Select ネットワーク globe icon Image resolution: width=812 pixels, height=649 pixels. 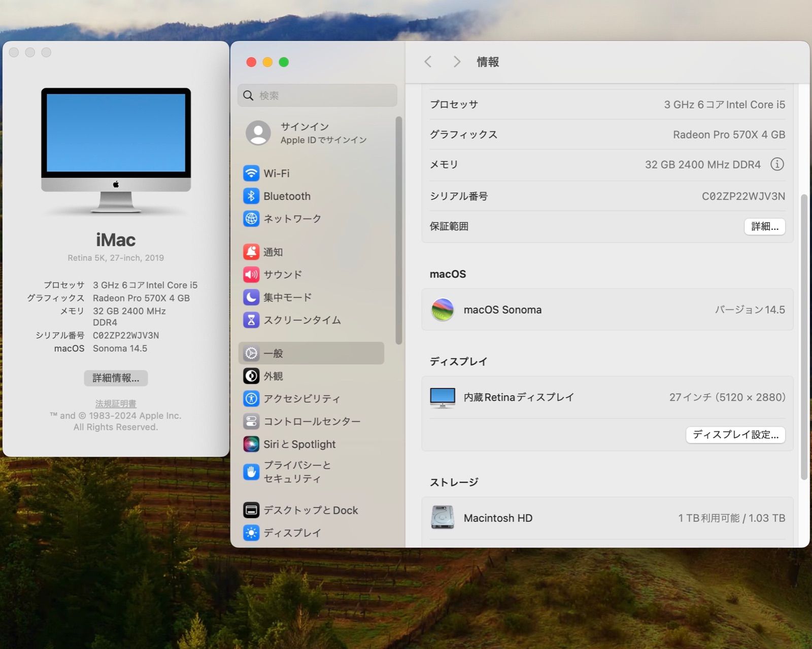[251, 219]
